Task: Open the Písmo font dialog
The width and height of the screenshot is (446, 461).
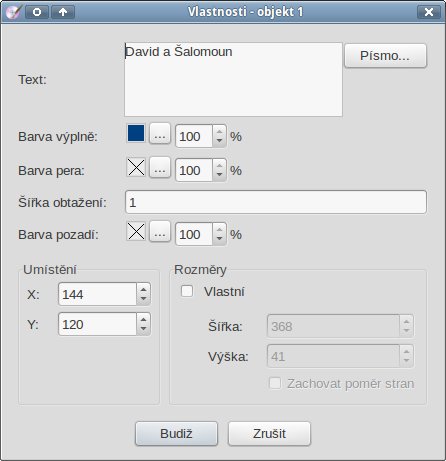Action: tap(385, 56)
